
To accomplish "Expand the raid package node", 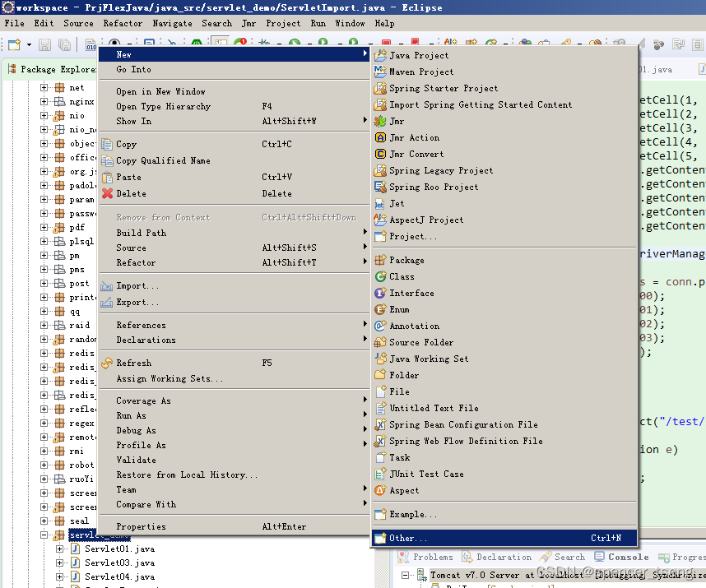I will point(44,325).
